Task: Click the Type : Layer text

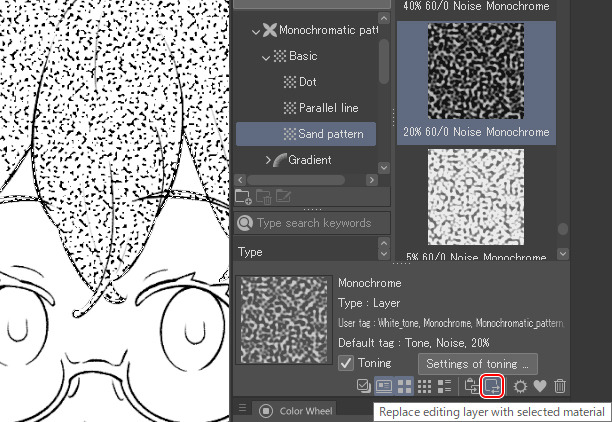Action: pos(369,303)
